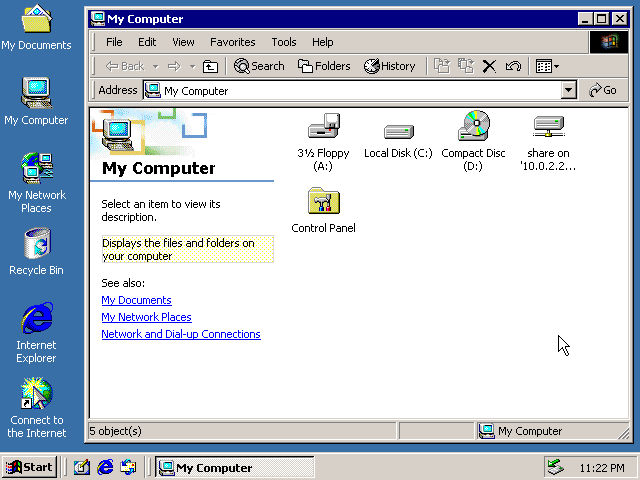
Task: Click the network connection tray icon
Action: [x=556, y=467]
